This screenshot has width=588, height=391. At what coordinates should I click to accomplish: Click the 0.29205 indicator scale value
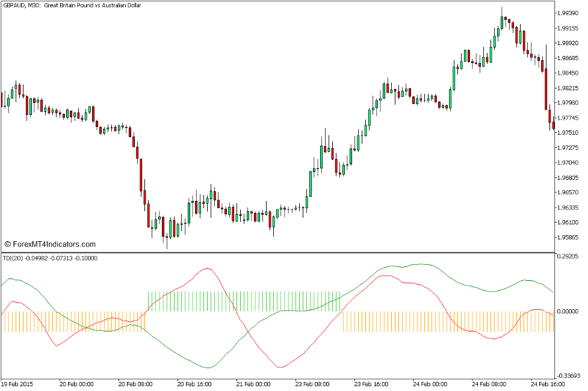(x=568, y=256)
